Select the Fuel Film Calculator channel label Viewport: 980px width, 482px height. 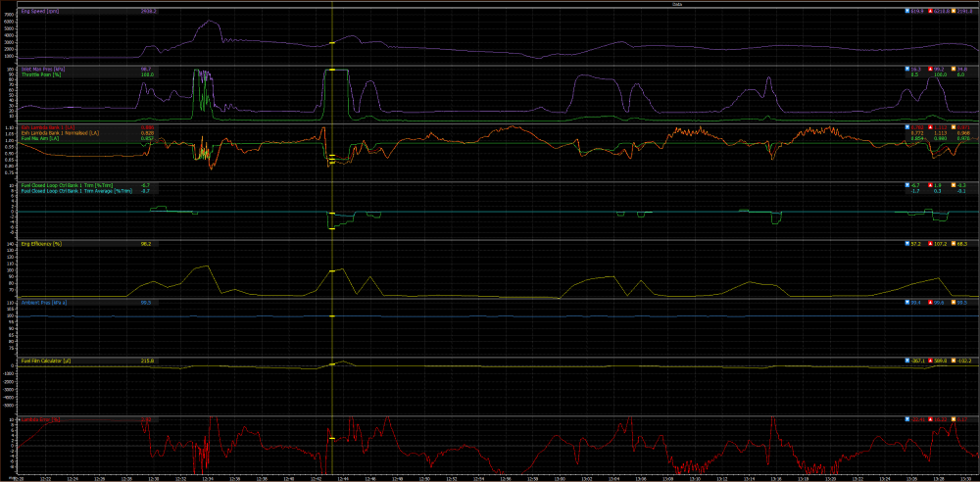[45, 361]
